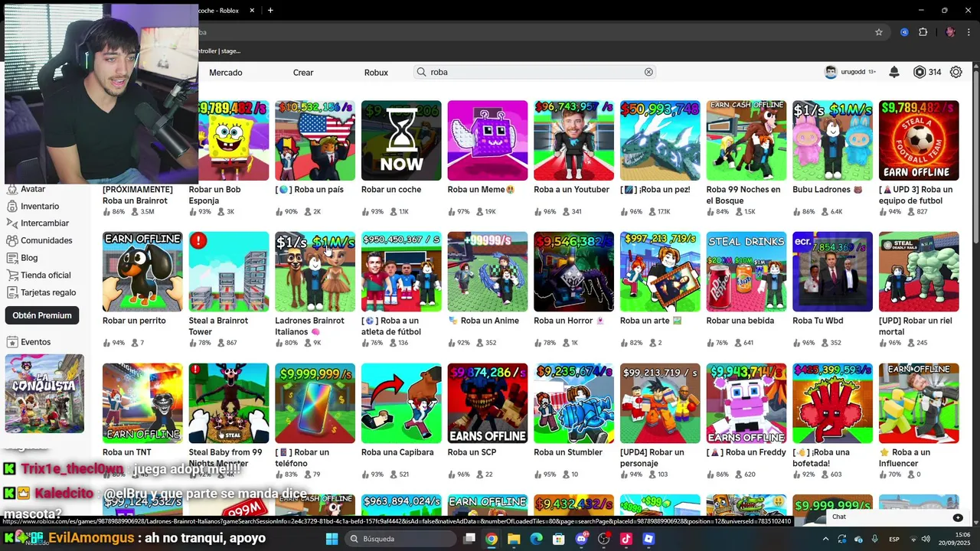Open the Crear tab
This screenshot has width=980, height=551.
coord(303,72)
